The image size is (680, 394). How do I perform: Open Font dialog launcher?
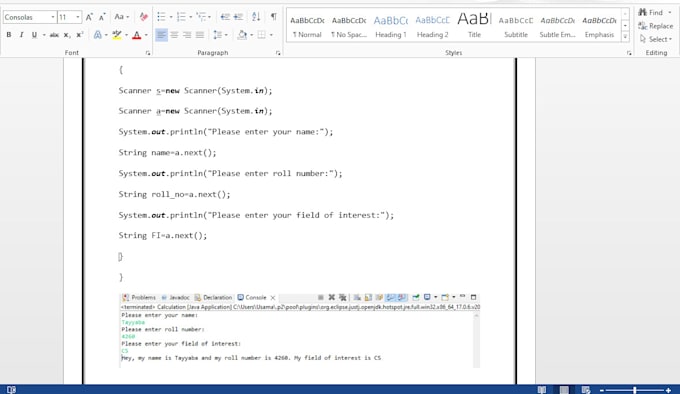point(148,53)
